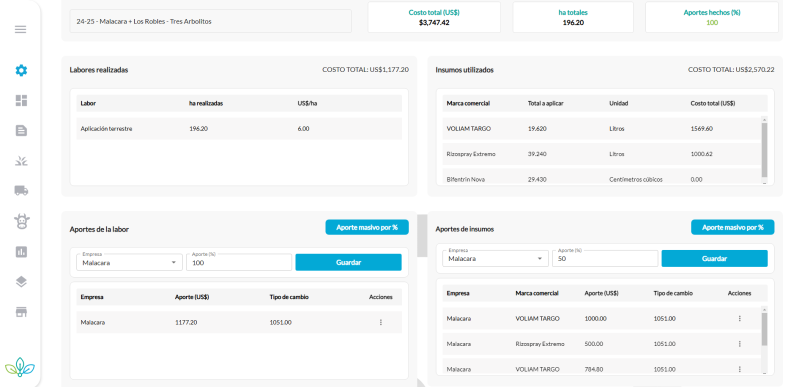Click Rizospray Extremo in Insumos utilizados
The height and width of the screenshot is (387, 799).
(471, 154)
